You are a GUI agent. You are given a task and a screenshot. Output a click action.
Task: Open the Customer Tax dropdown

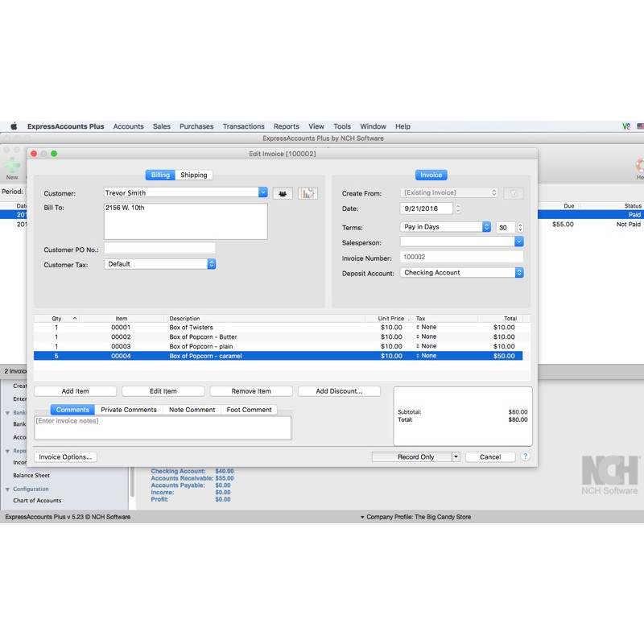tap(211, 264)
